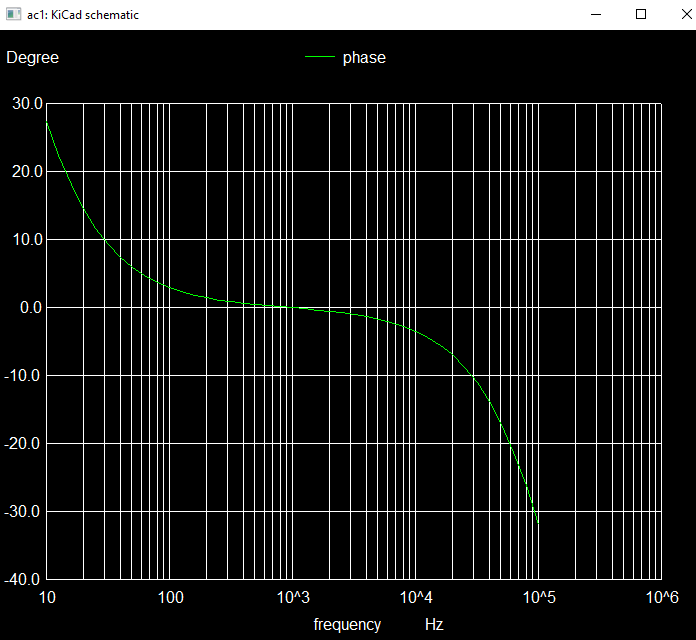Click the 10^4 x-axis tick label

point(416,597)
